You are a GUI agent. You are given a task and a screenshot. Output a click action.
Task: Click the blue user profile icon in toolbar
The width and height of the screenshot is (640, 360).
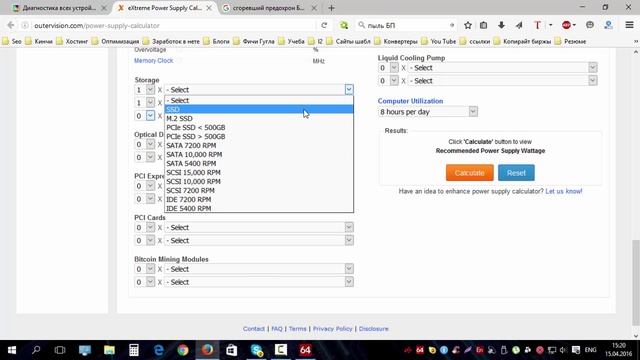pos(608,25)
